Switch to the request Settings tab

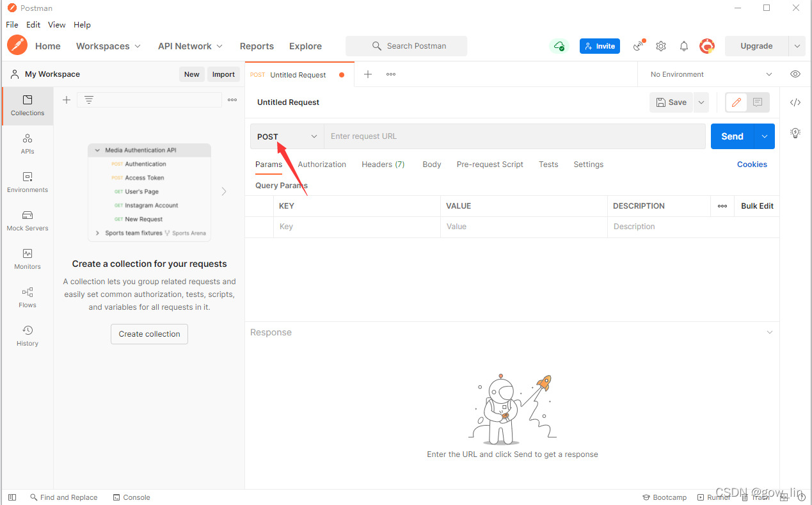pyautogui.click(x=589, y=164)
